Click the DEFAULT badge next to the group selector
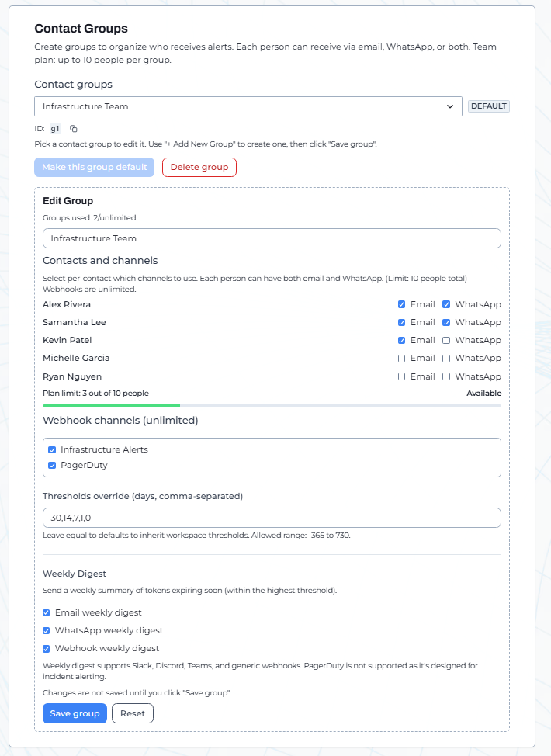 488,106
